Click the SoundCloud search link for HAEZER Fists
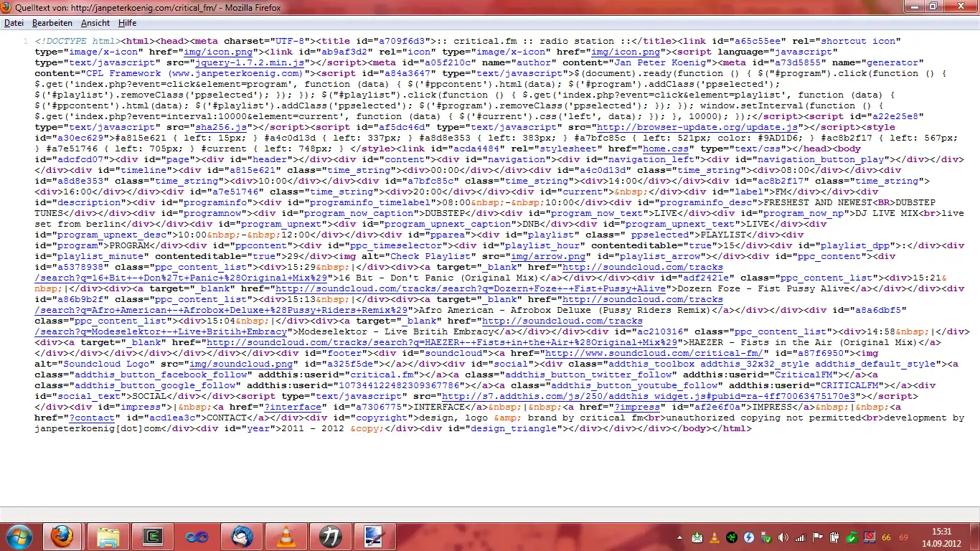Viewport: 980px width, 551px height. pyautogui.click(x=442, y=342)
